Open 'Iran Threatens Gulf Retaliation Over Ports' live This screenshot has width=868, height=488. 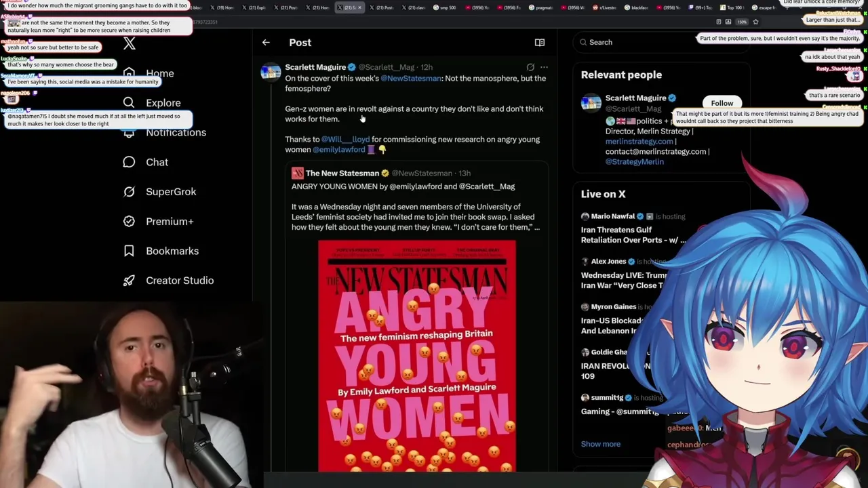pos(633,235)
